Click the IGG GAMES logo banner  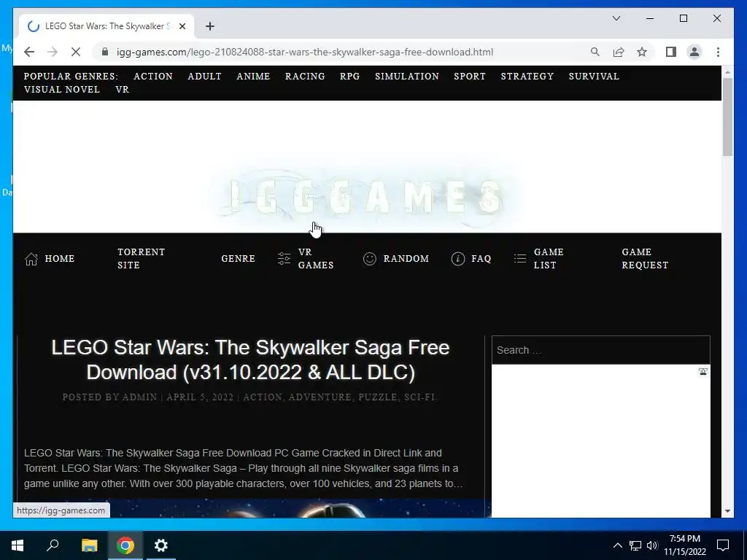coord(366,196)
